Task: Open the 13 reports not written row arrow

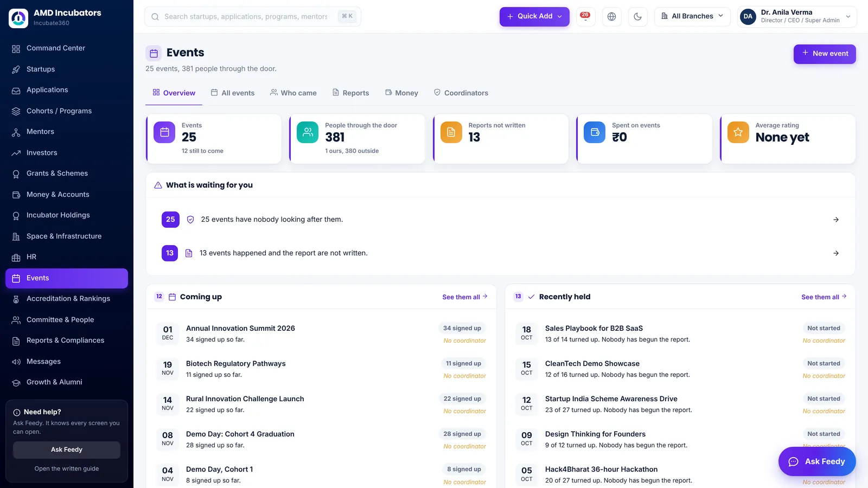Action: 836,253
